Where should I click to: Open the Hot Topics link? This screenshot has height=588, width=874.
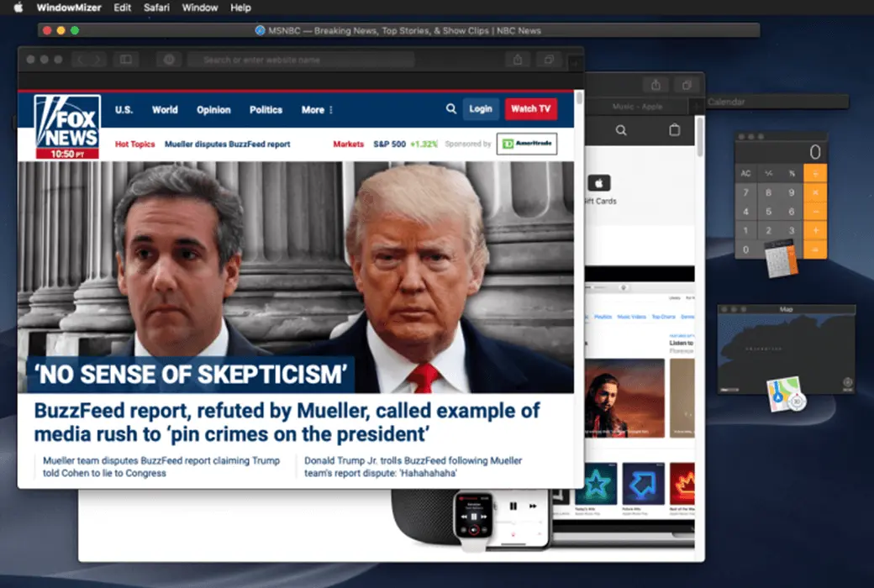tap(135, 144)
